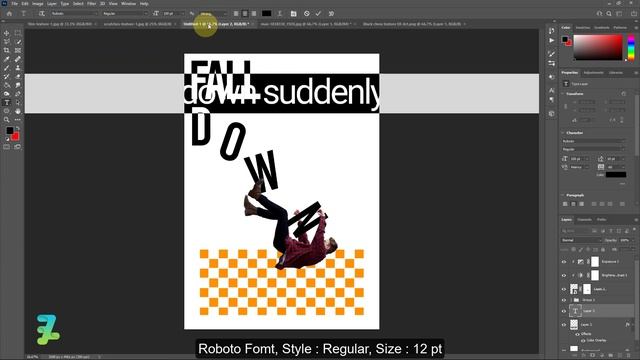The width and height of the screenshot is (640, 360).
Task: Select the Lasso tool
Action: point(7,42)
